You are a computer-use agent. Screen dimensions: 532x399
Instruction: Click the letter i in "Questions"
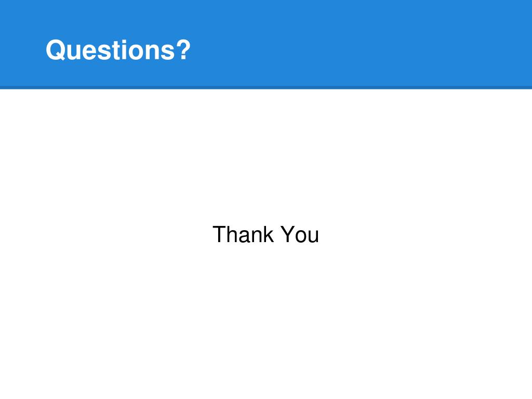pyautogui.click(x=119, y=50)
